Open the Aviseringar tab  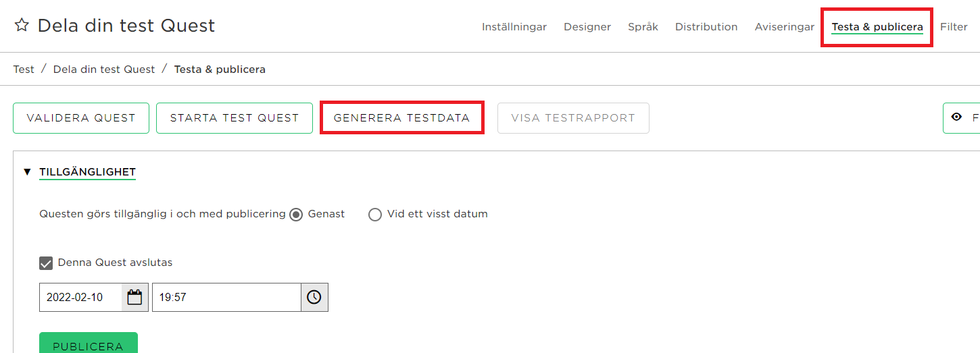pos(785,27)
